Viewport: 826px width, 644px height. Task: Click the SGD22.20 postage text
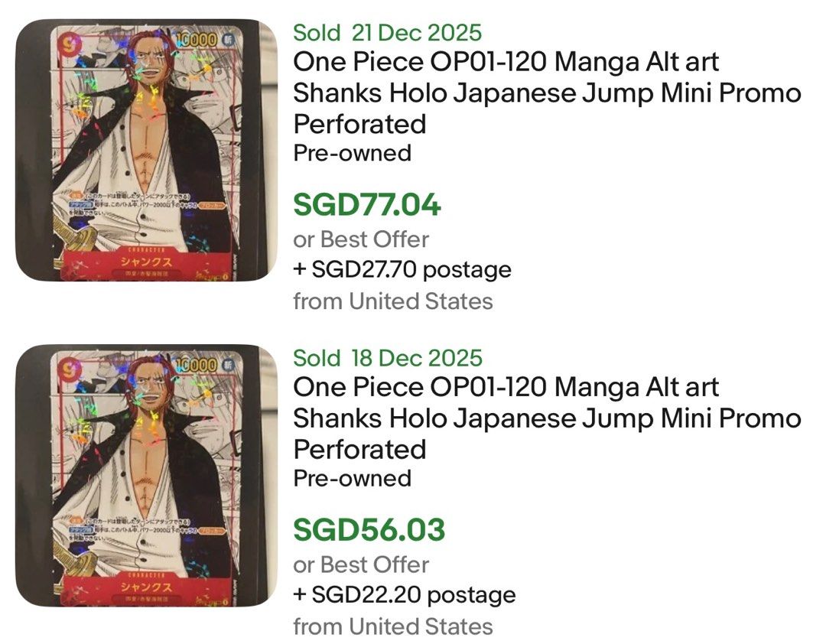405,594
